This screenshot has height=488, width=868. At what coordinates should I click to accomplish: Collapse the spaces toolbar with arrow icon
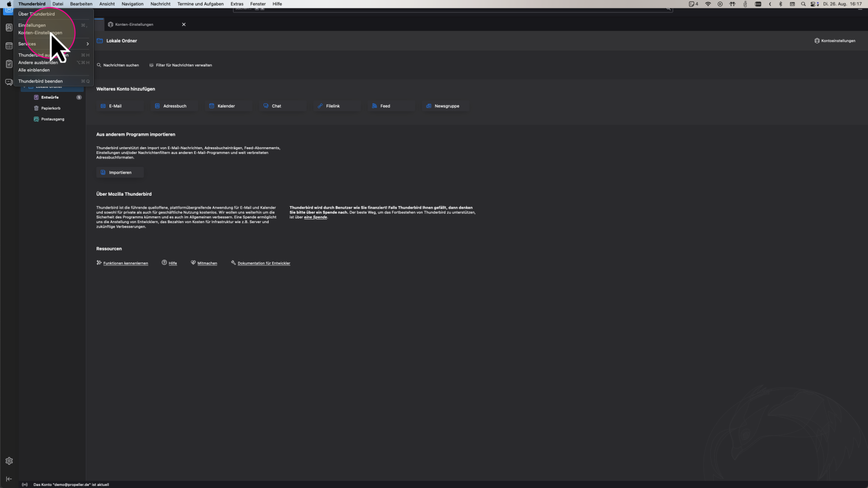pyautogui.click(x=9, y=479)
